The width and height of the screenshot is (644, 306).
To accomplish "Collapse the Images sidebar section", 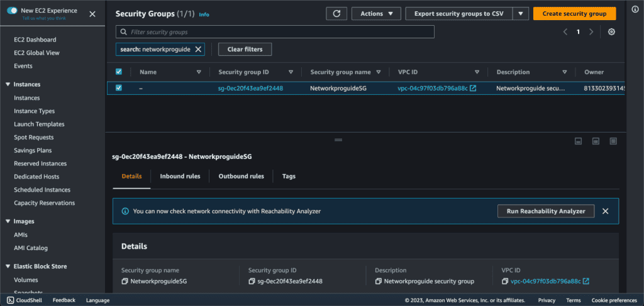I will (x=8, y=221).
